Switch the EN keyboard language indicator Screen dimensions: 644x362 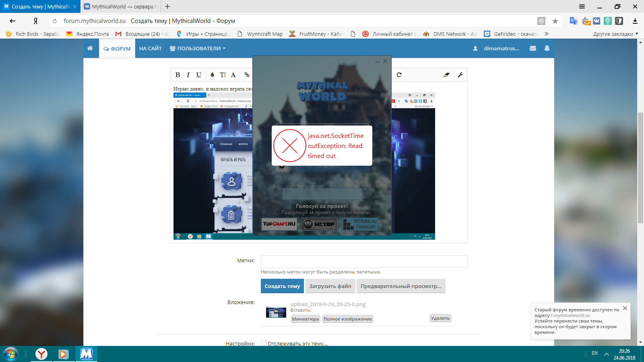(x=594, y=353)
